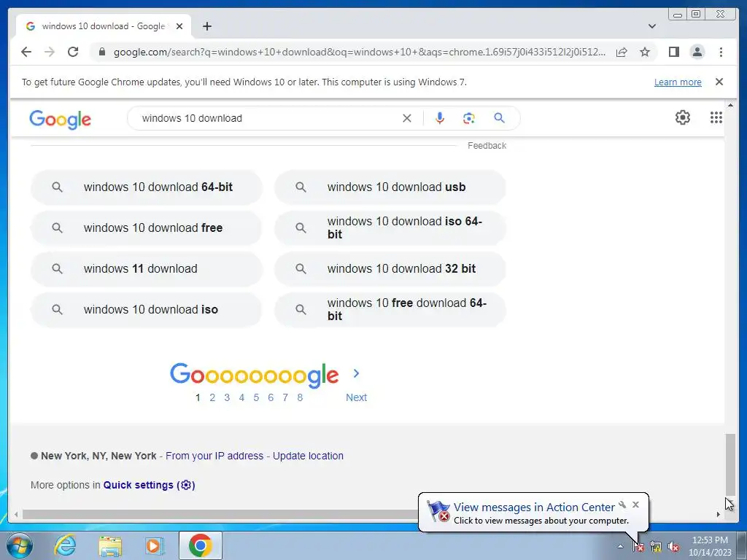Open the taskbar clock and date
This screenshot has height=560, width=747.
coord(709,546)
